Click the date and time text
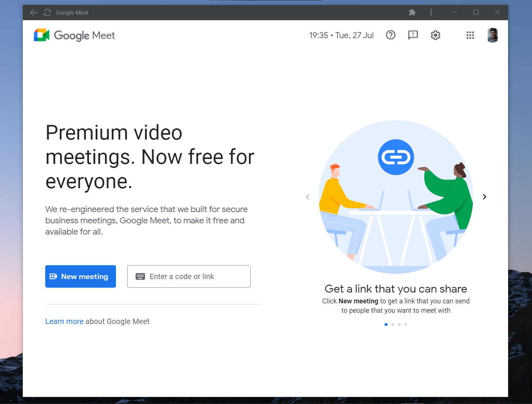This screenshot has width=532, height=404. 341,35
